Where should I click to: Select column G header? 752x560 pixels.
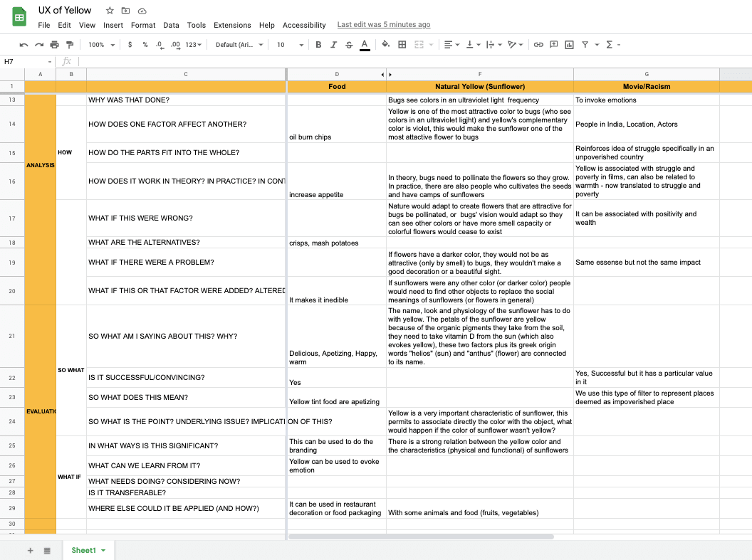[x=647, y=74]
